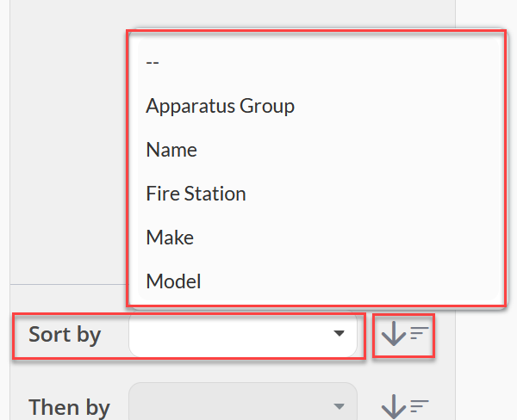Toggle sort direction icon beside Sort by
517x420 pixels.
(404, 334)
